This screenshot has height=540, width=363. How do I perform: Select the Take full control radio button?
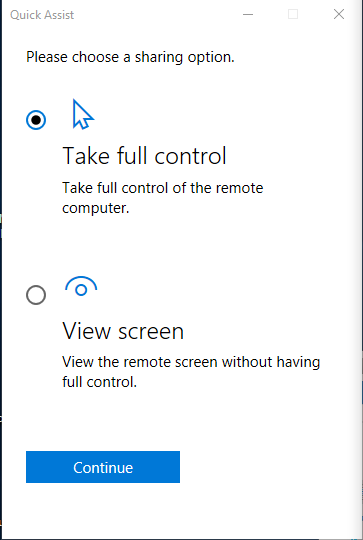(x=36, y=120)
